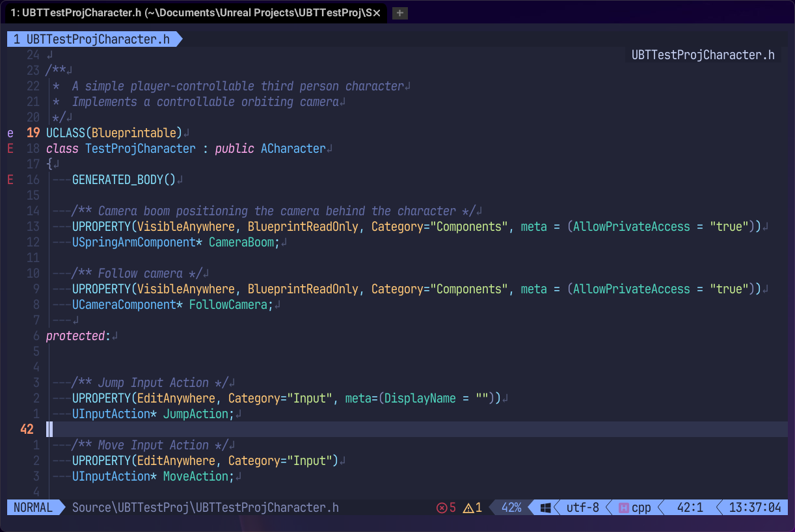795x532 pixels.
Task: Click the ACharacter base class name
Action: pyautogui.click(x=293, y=149)
